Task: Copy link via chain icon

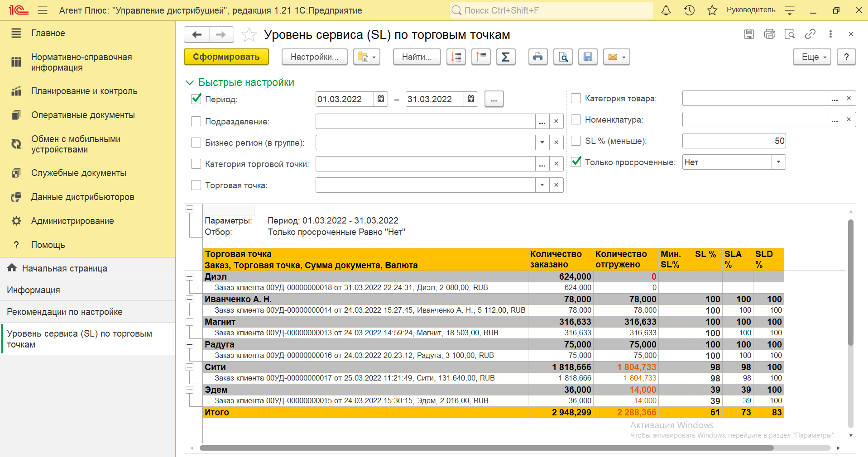Action: point(810,34)
